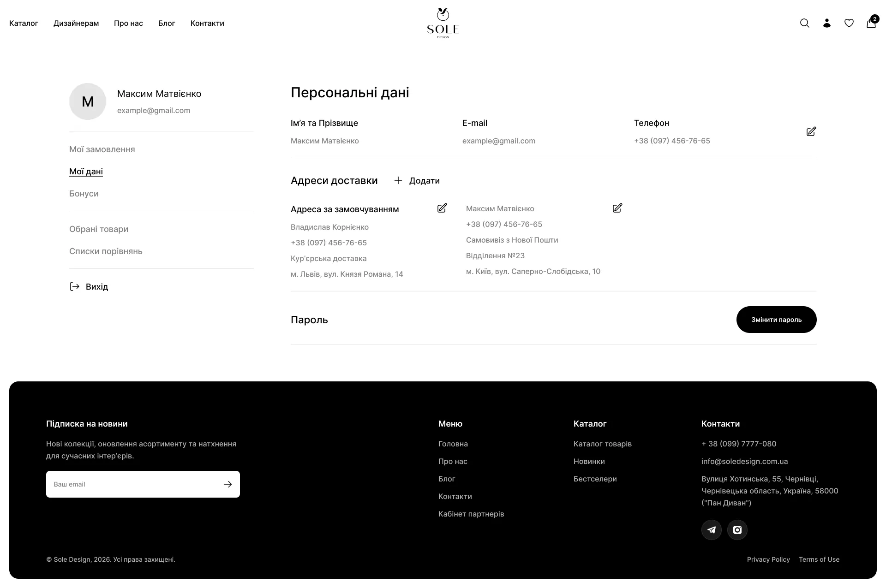Click address м. Київ, вул. Саперно-Слобідська, 10

coord(533,271)
